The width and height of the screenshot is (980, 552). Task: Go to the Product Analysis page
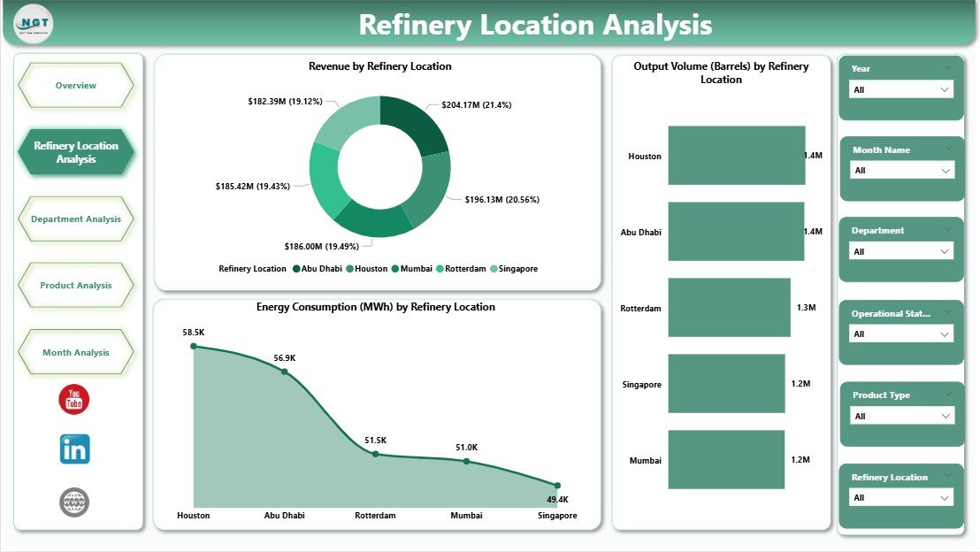tap(76, 285)
